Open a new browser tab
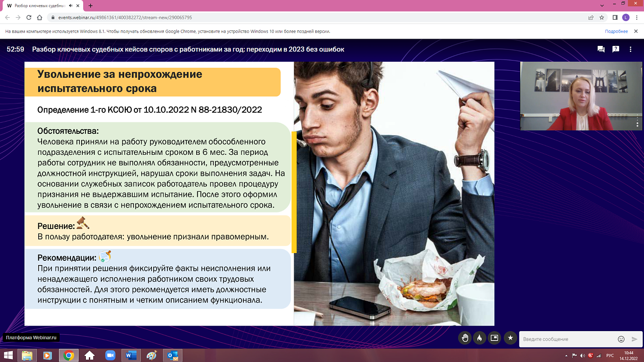 coord(90,6)
